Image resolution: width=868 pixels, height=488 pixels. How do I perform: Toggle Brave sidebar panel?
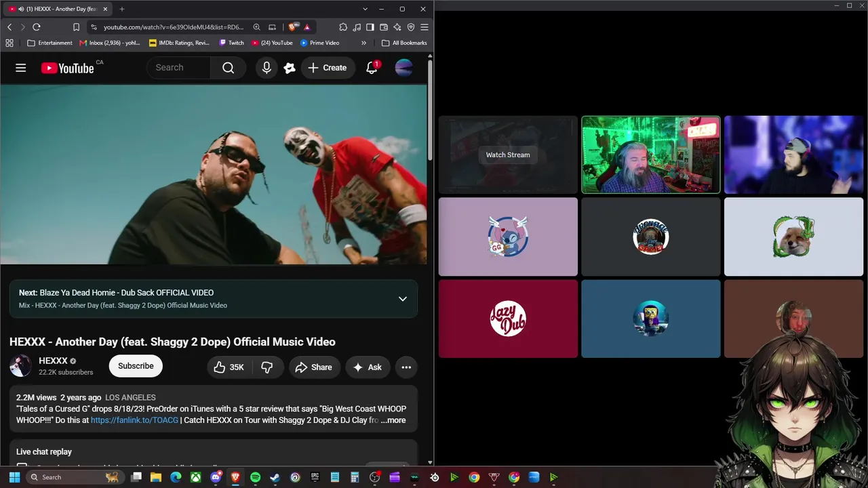370,27
